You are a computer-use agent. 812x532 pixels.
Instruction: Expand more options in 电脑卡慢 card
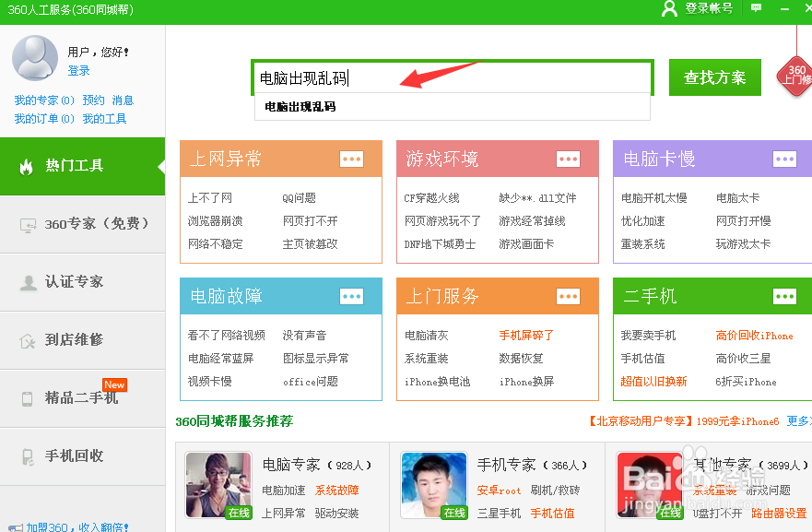[x=784, y=159]
